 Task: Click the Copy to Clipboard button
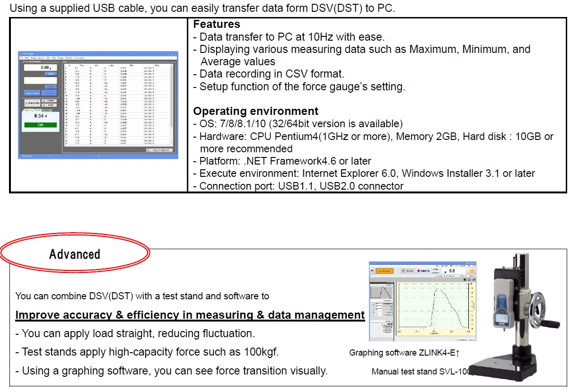pos(159,150)
